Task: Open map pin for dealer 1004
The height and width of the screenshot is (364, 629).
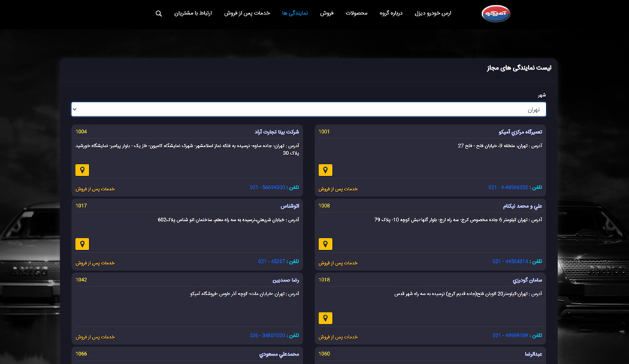Action: pyautogui.click(x=82, y=170)
